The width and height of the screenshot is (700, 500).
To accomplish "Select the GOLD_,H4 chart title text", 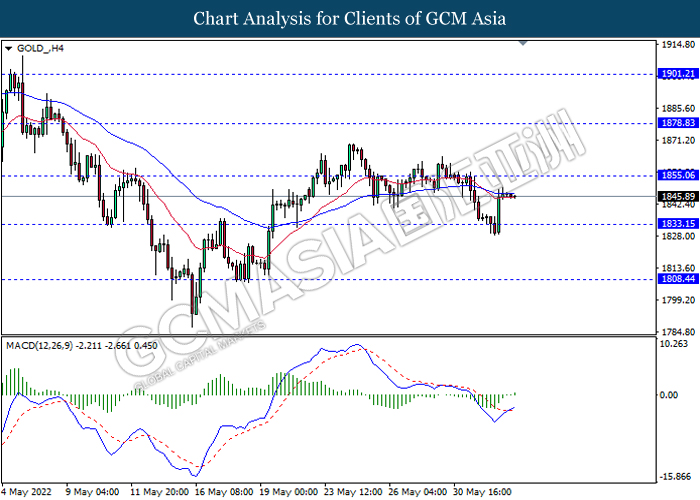I will [x=40, y=48].
